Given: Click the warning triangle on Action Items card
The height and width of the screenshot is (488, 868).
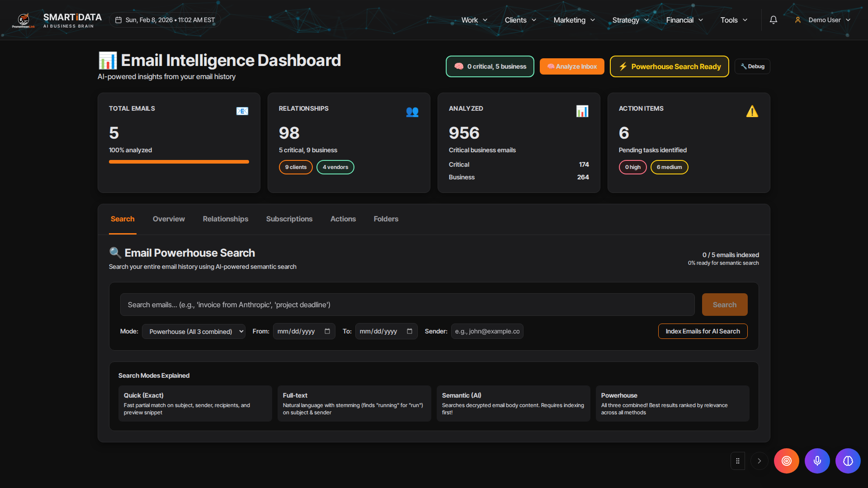Looking at the screenshot, I should tap(752, 111).
